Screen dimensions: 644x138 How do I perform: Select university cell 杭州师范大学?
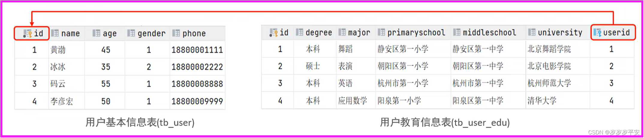pyautogui.click(x=549, y=83)
